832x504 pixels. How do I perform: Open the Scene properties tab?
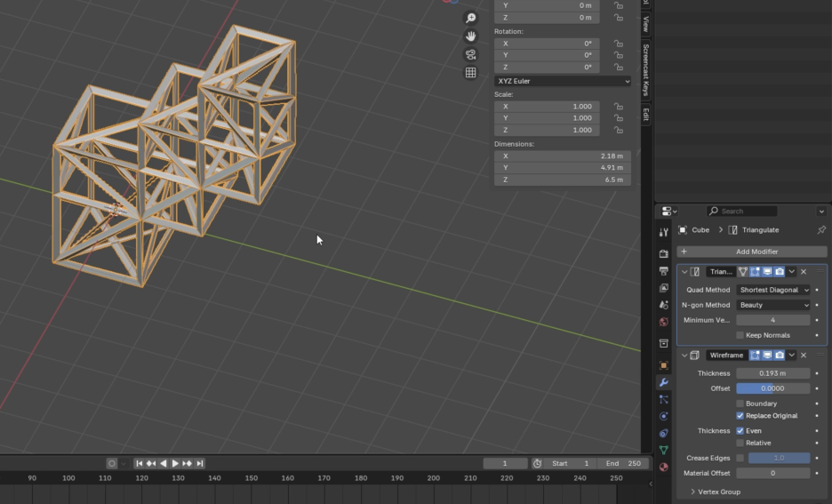pyautogui.click(x=664, y=305)
